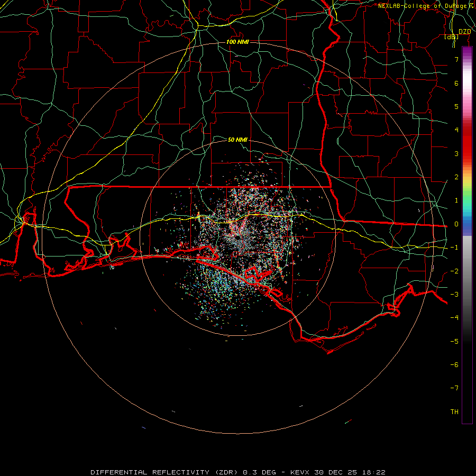The width and height of the screenshot is (476, 476).
Task: Click the "7" value on the color scale
Action: pyautogui.click(x=456, y=59)
